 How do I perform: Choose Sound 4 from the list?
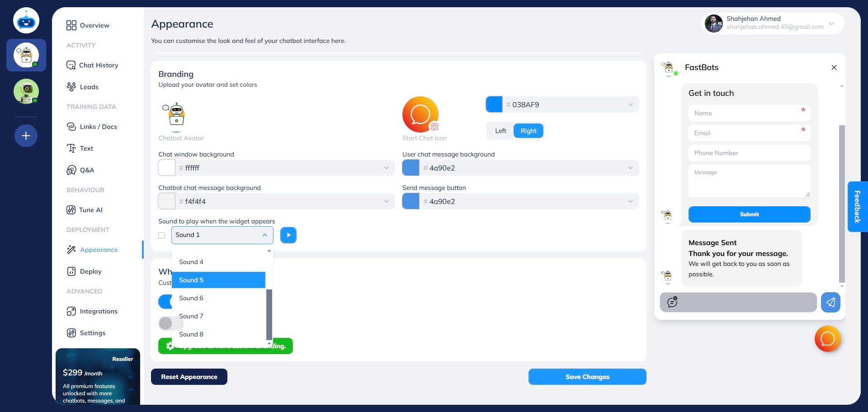tap(219, 262)
